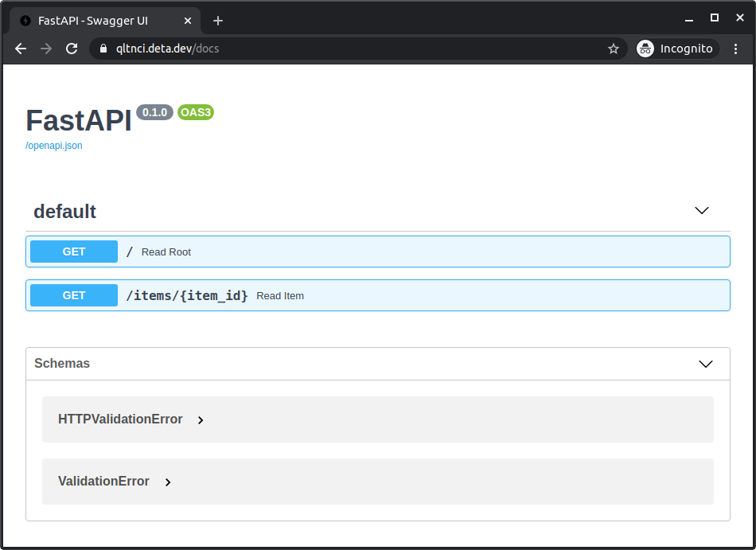Expand the GET /items/{item_id} endpoint
This screenshot has height=550, width=756.
tap(378, 295)
